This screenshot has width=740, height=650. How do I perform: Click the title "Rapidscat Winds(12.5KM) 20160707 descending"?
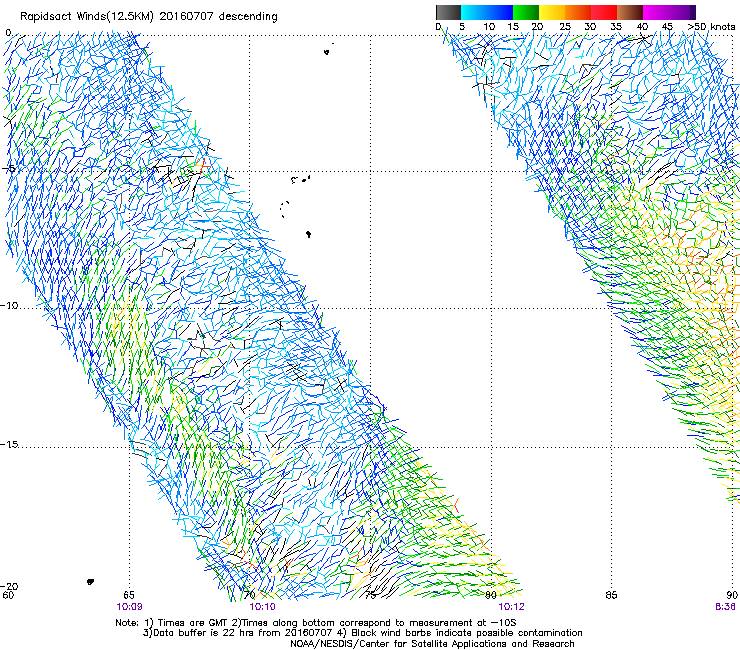click(149, 16)
